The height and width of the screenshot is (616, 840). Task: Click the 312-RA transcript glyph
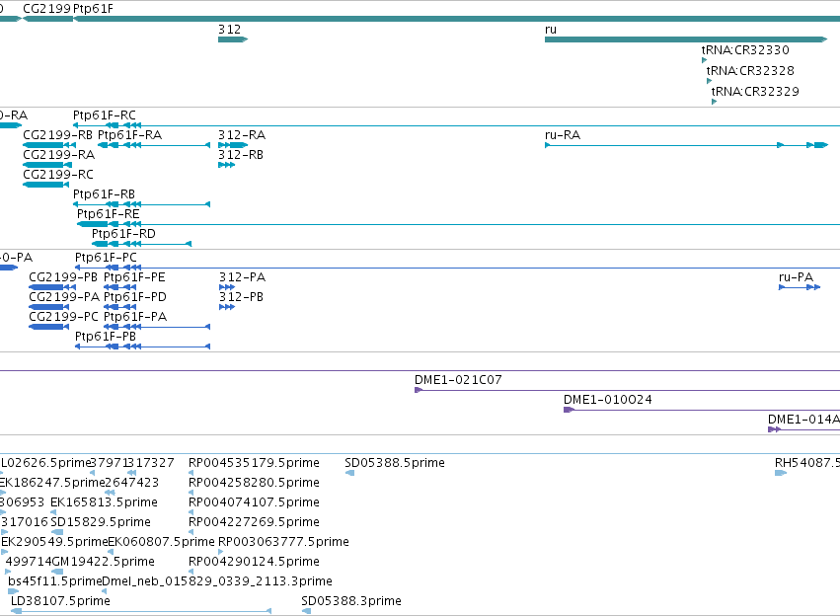(233, 145)
